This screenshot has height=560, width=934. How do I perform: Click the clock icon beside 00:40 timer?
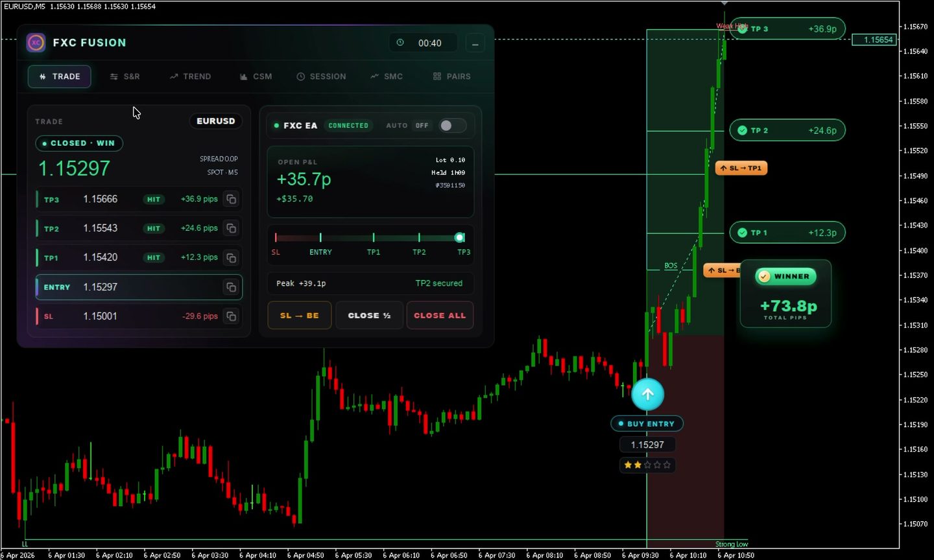400,43
